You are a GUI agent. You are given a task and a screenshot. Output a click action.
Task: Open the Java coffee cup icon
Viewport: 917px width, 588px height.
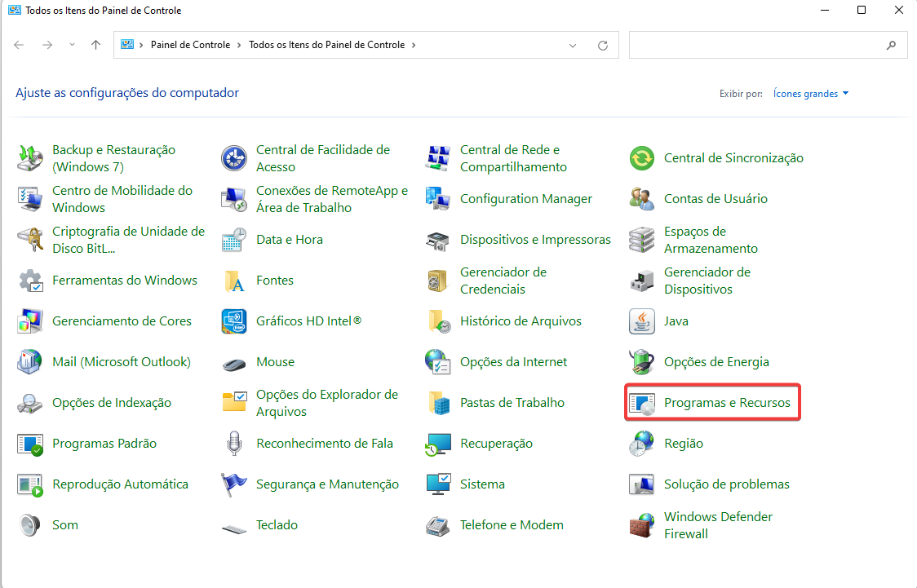[x=641, y=321]
